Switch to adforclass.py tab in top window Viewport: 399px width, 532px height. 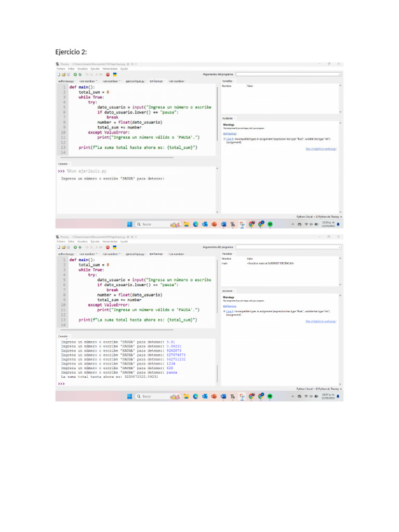tap(66, 82)
